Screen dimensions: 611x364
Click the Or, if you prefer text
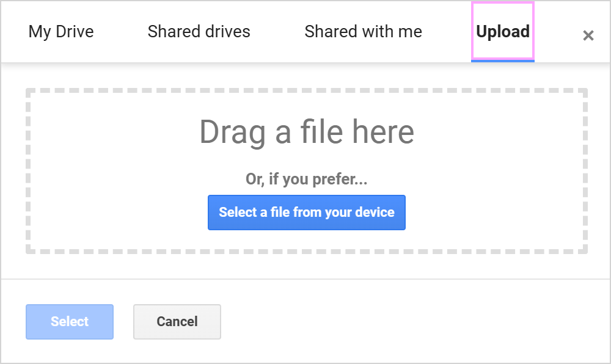click(x=306, y=179)
